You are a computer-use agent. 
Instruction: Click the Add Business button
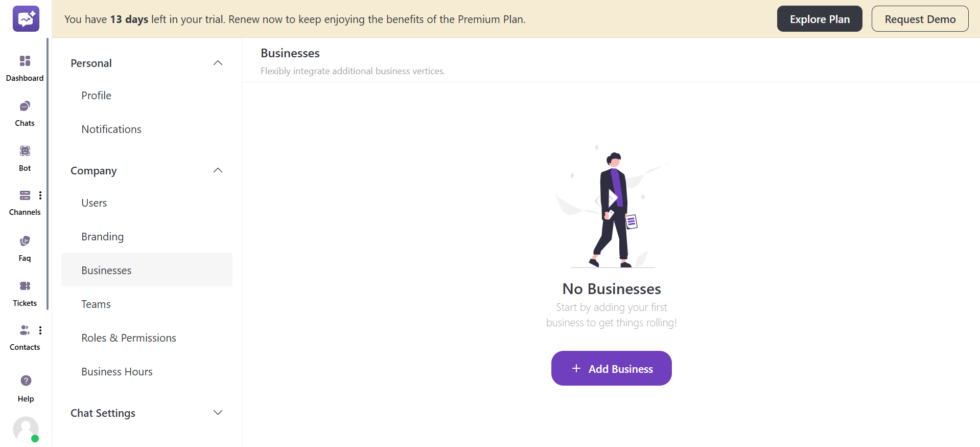[611, 368]
